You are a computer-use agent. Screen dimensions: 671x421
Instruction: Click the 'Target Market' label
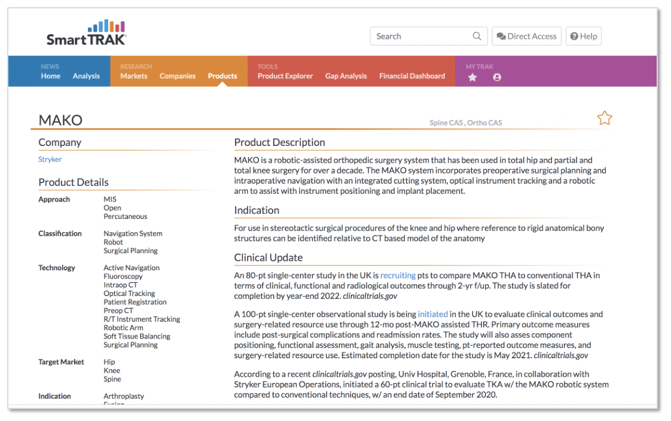(x=61, y=362)
